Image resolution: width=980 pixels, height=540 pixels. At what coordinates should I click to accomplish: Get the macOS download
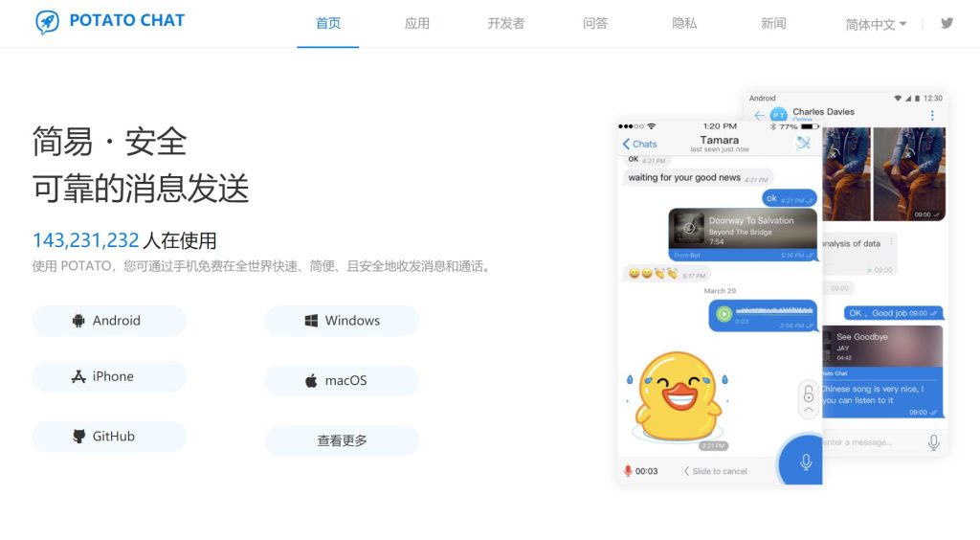[342, 380]
